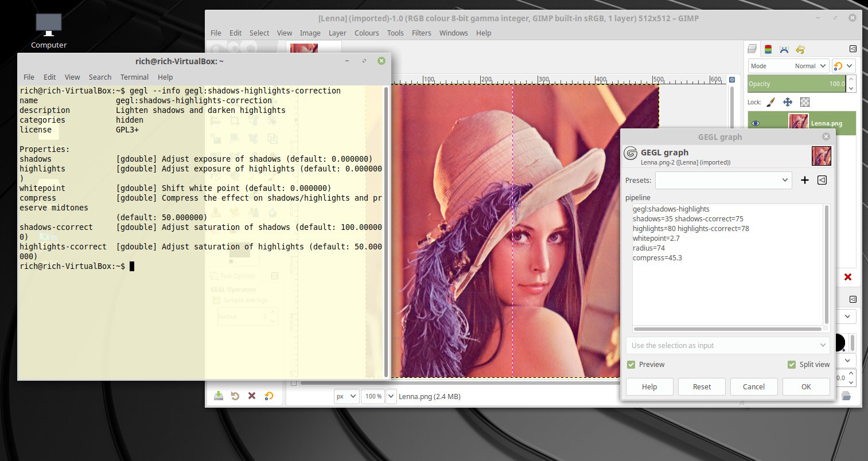
Task: Open the terminal's Edit menu
Action: tap(50, 77)
